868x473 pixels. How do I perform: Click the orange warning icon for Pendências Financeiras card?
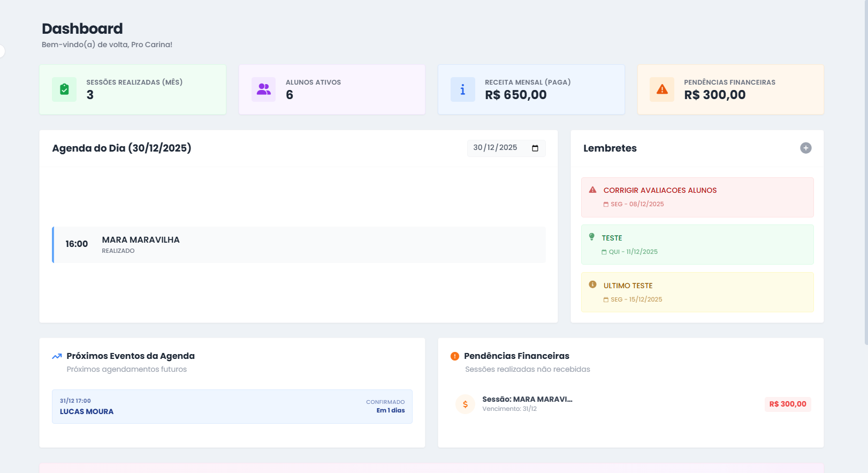point(662,89)
